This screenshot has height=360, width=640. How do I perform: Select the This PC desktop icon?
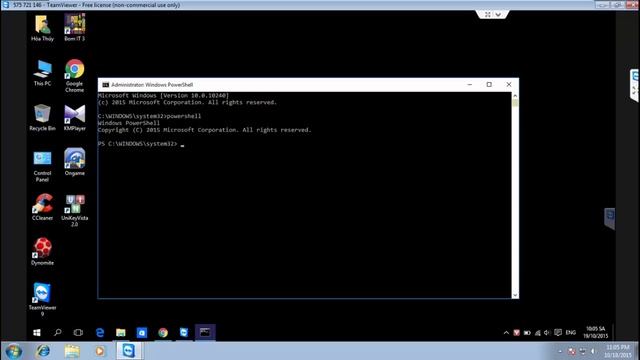tap(42, 73)
